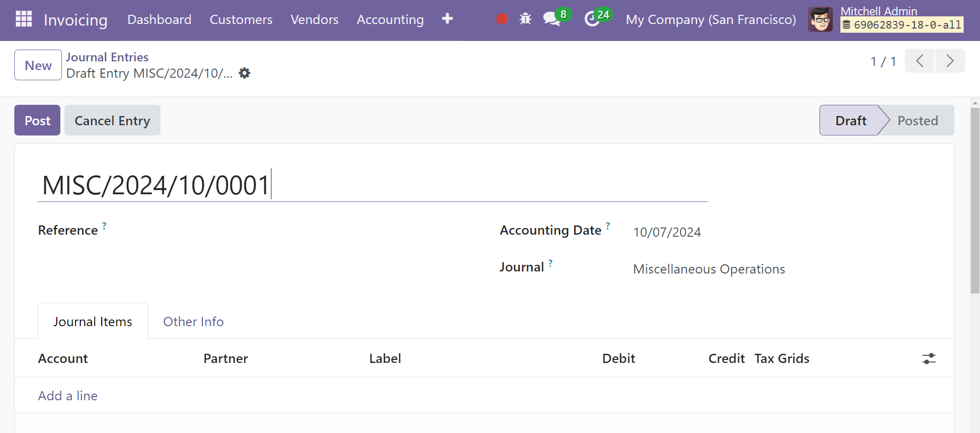
Task: Select the Journal Items tab
Action: pos(93,322)
